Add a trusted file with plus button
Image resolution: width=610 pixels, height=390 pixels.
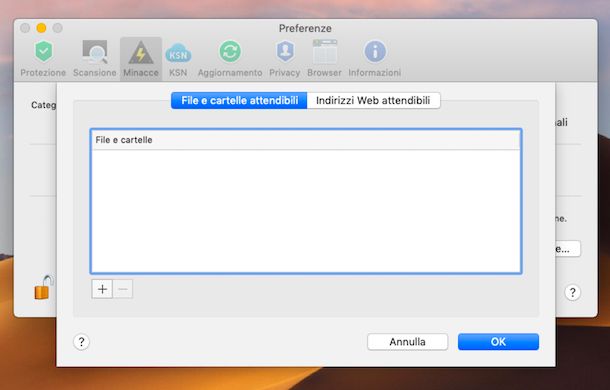tap(102, 289)
